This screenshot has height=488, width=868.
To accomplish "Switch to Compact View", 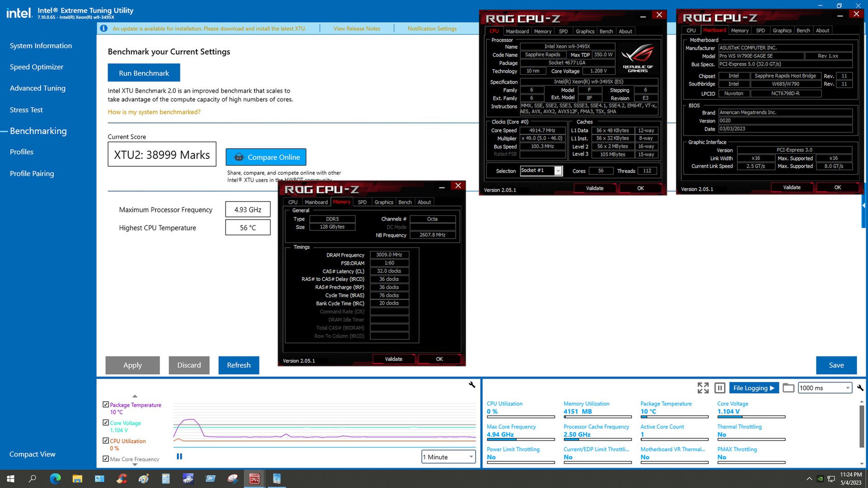I will click(x=32, y=454).
